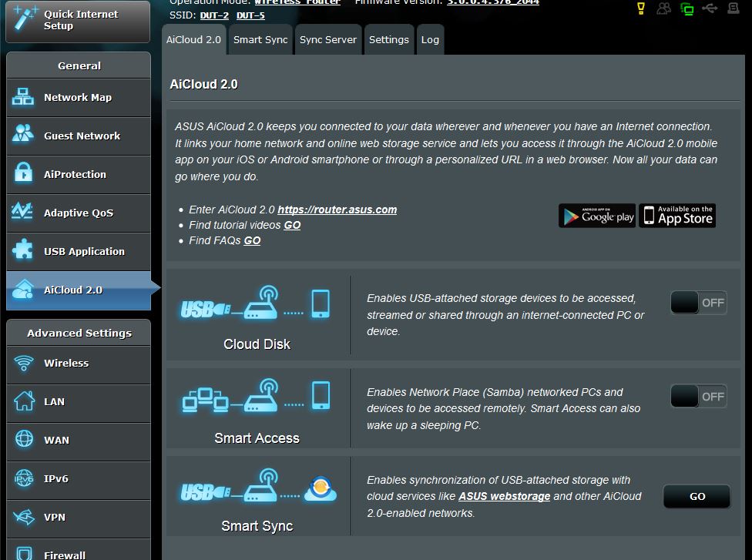This screenshot has width=752, height=560.
Task: Click the Quick Internet Setup wand icon
Action: pyautogui.click(x=25, y=18)
